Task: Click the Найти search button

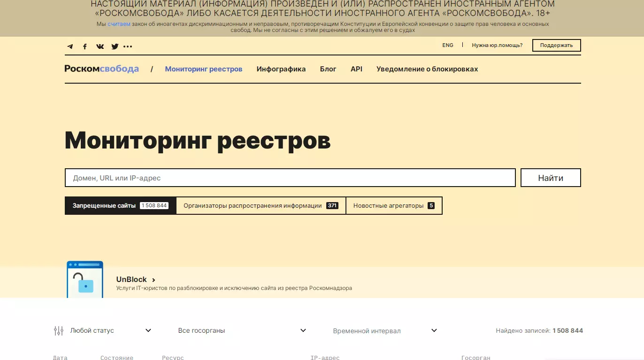Action: [x=551, y=178]
